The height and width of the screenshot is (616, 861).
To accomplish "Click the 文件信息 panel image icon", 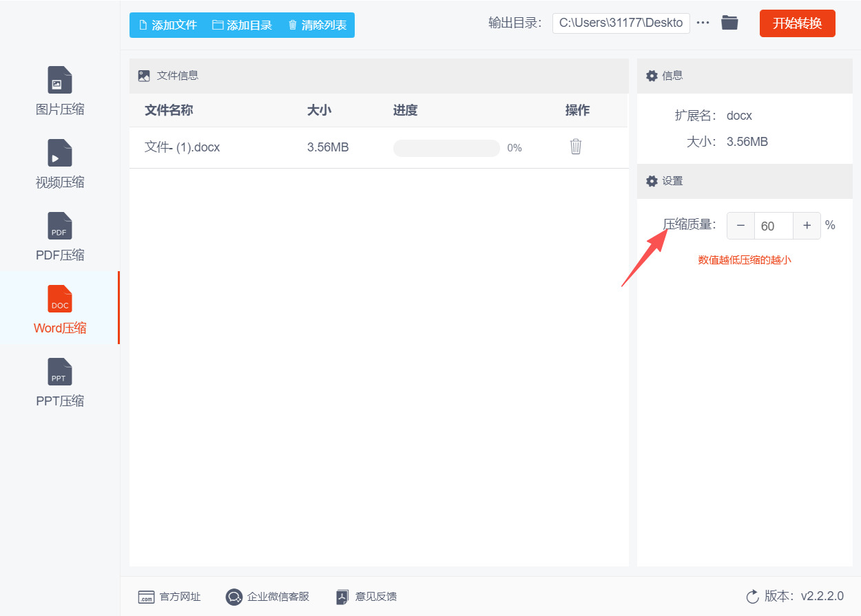I will point(143,76).
